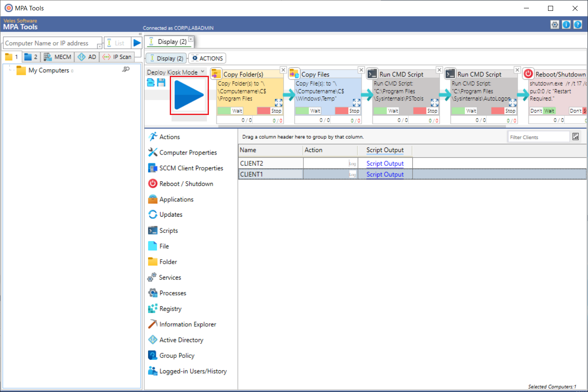Image resolution: width=588 pixels, height=392 pixels.
Task: Expand the Copy Folder(s) step details
Action: click(278, 102)
